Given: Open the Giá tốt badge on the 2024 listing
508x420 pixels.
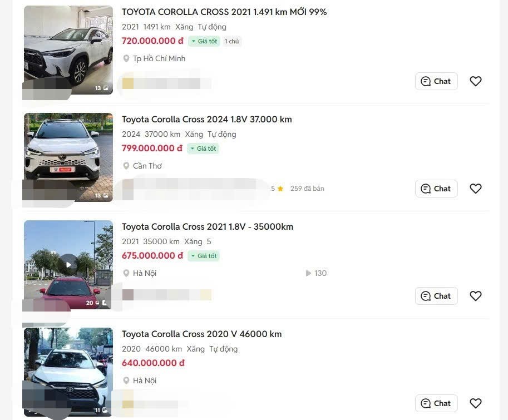Looking at the screenshot, I should (x=204, y=148).
